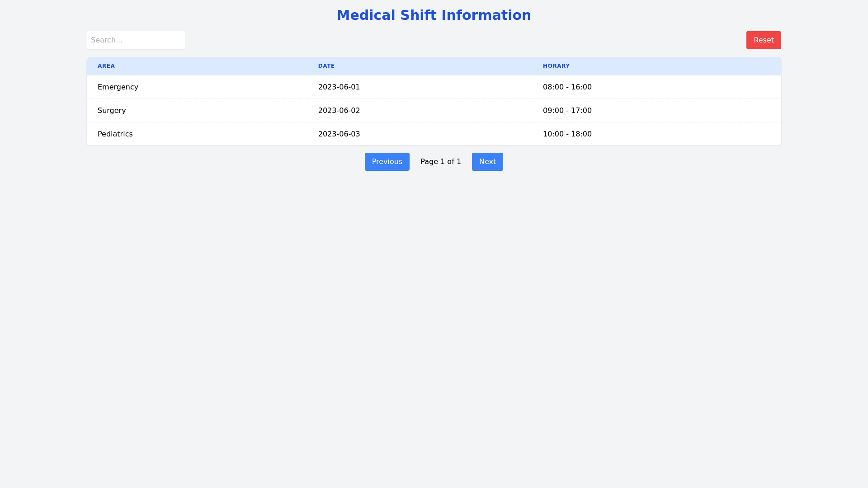868x488 pixels.
Task: Click the Medical Shift Information heading
Action: click(434, 15)
